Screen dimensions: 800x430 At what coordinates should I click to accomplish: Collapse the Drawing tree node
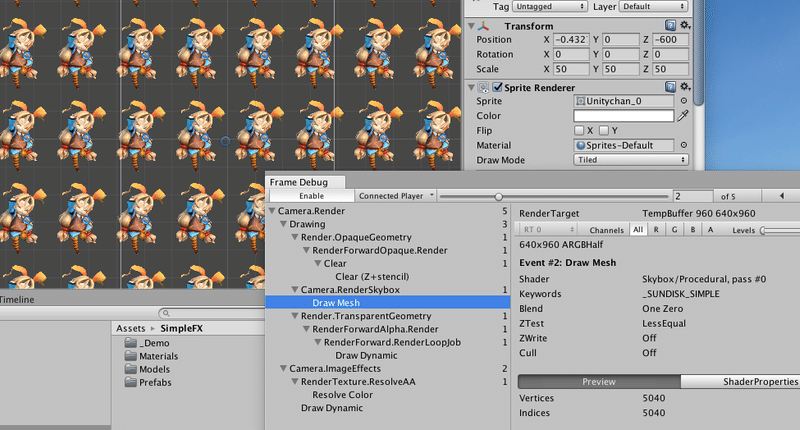[x=284, y=224]
